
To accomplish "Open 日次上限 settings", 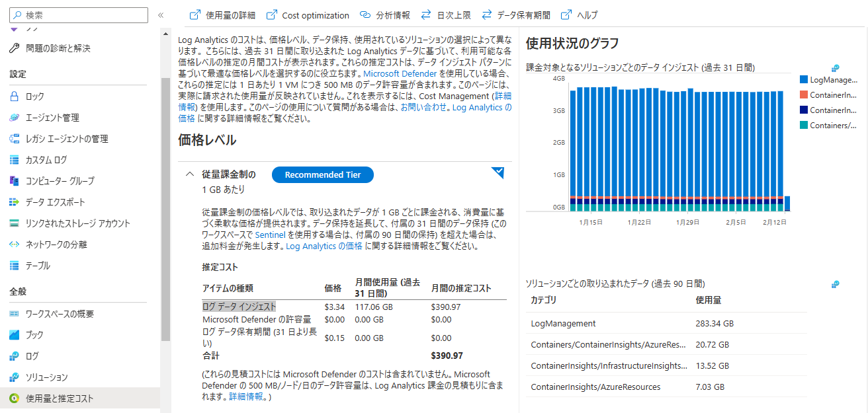I will (446, 15).
